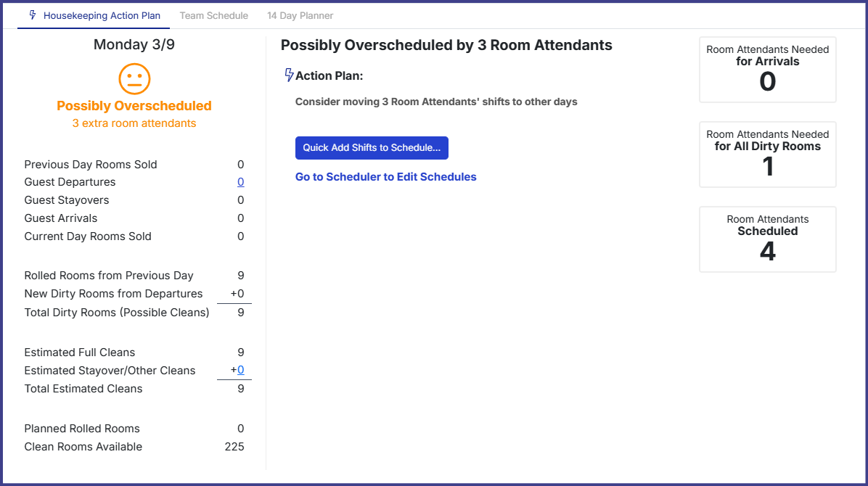
Task: Switch to the Team Schedule tab
Action: pyautogui.click(x=213, y=15)
